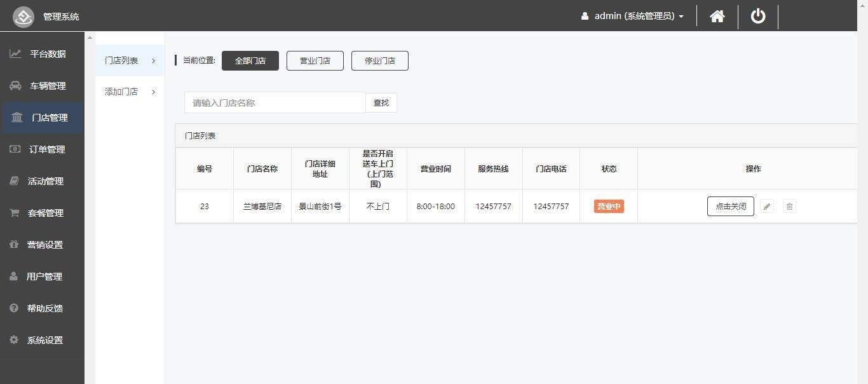Click the home icon in header
This screenshot has height=384, width=868.
pos(717,16)
